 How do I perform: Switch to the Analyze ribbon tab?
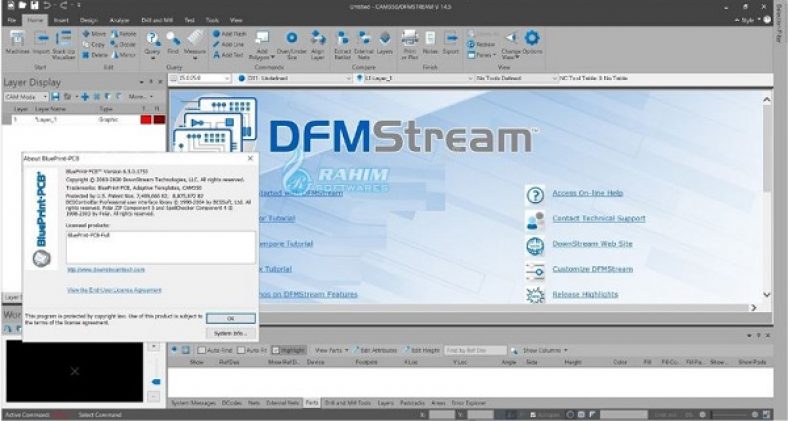119,20
